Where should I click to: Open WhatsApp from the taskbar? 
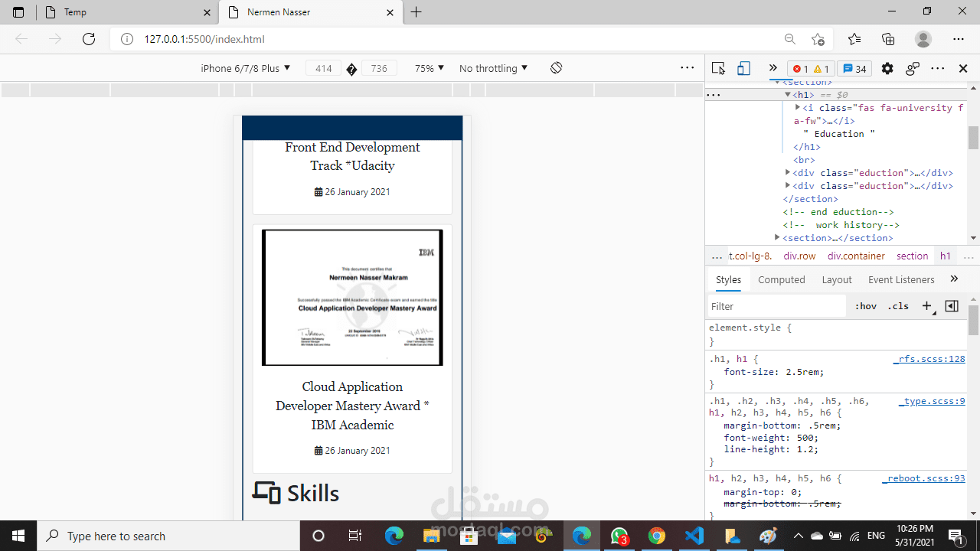(x=619, y=536)
